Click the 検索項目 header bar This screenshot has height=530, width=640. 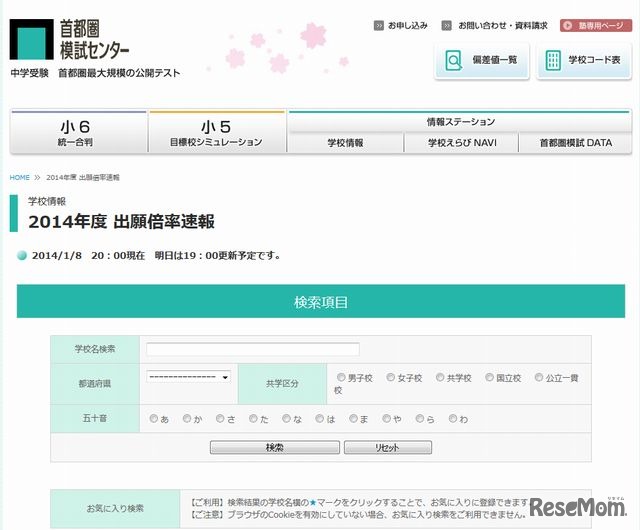click(x=321, y=301)
